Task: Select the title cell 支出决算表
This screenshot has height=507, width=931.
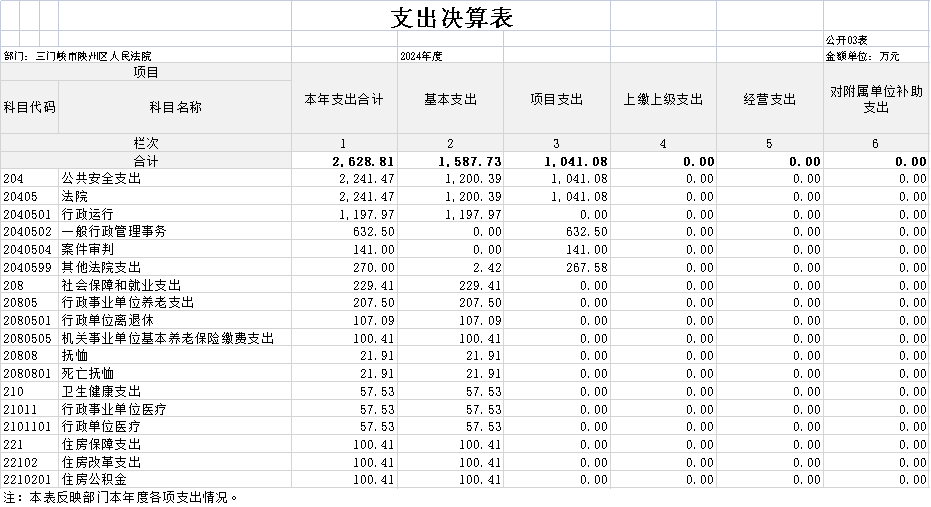Action: (x=451, y=18)
